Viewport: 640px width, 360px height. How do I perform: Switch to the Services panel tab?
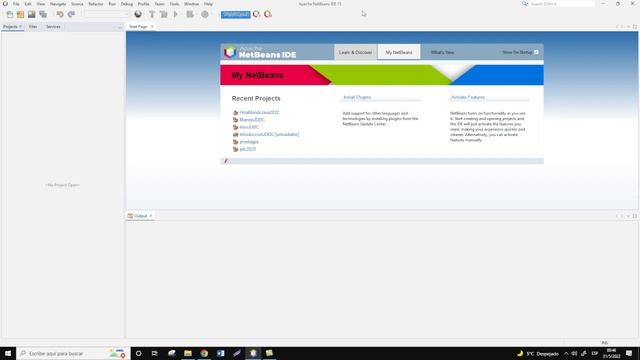click(x=53, y=27)
